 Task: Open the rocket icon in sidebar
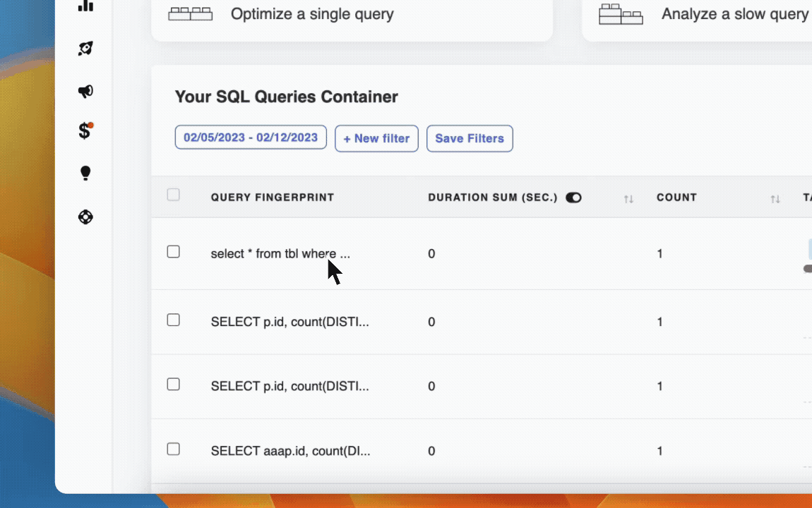(85, 48)
